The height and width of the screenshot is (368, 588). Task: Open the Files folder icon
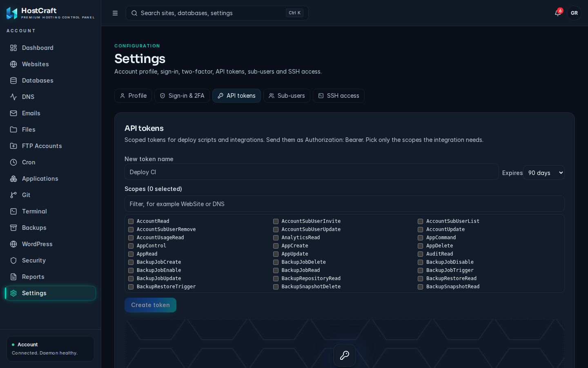pyautogui.click(x=13, y=130)
